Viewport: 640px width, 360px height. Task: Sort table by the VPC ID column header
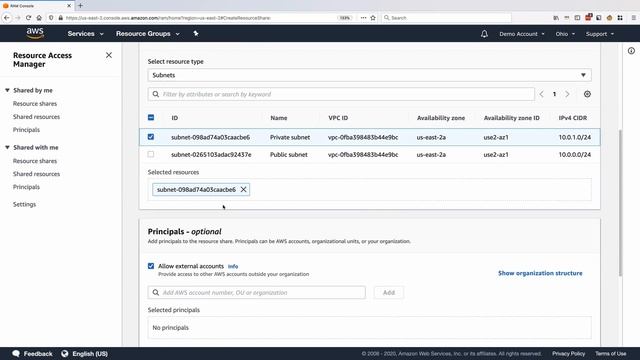338,118
